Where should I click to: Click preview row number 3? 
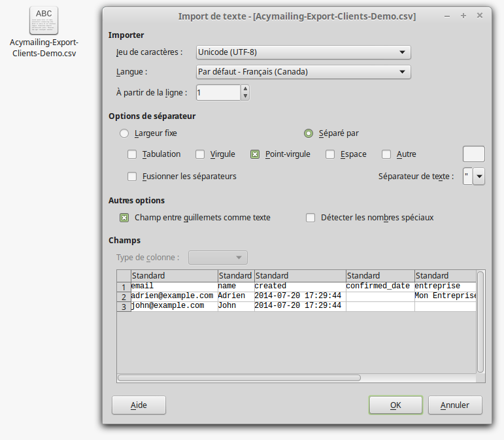[124, 307]
